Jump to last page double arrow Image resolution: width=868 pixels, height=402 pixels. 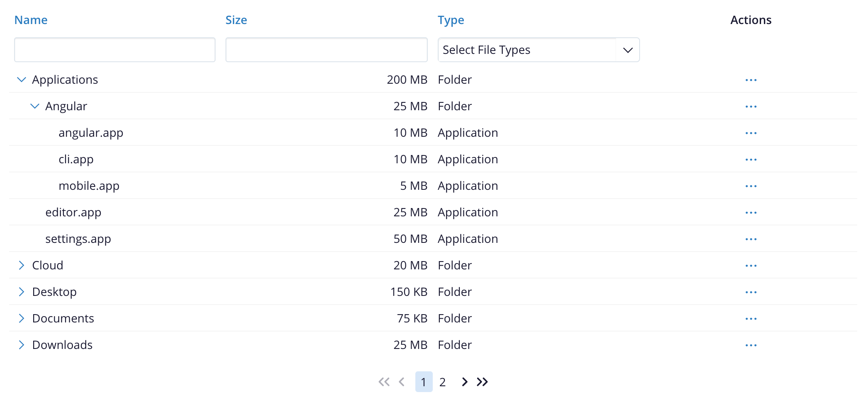point(482,382)
